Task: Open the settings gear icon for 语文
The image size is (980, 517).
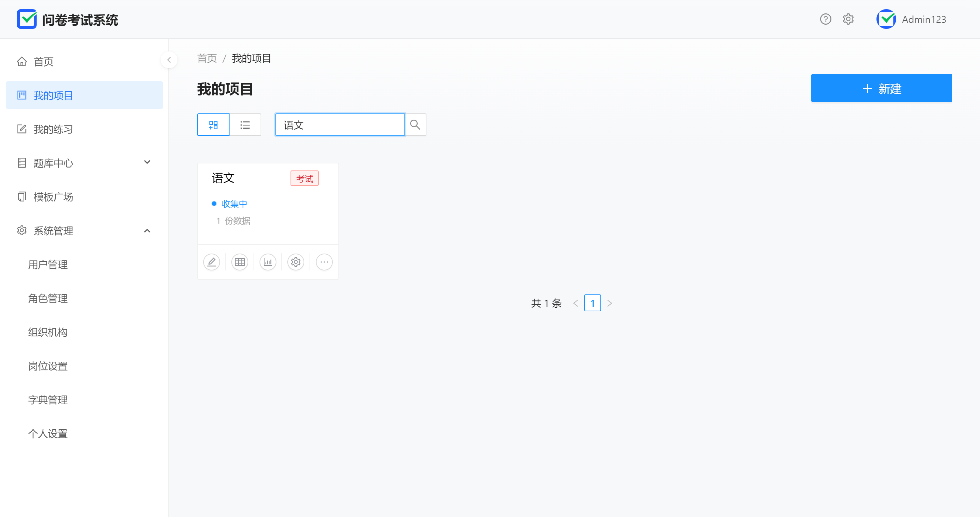Action: click(x=295, y=262)
